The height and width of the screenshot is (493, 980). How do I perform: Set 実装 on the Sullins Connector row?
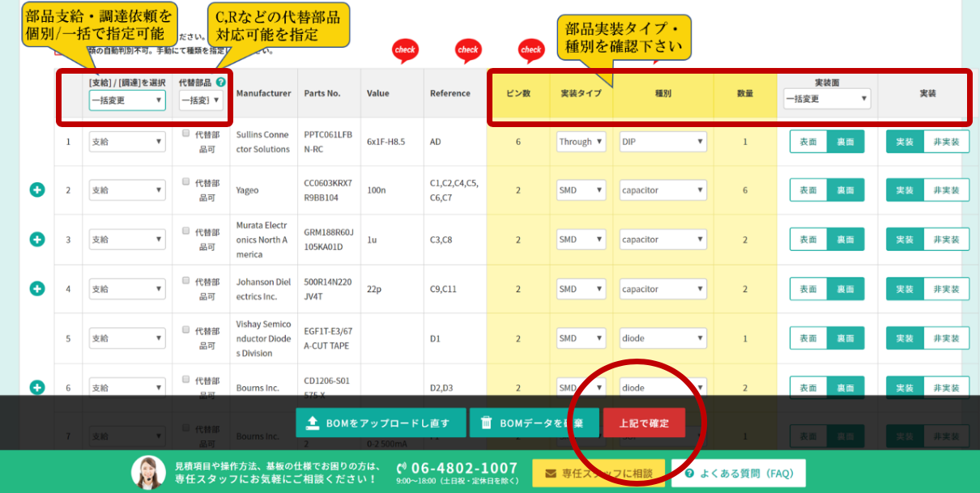point(905,142)
